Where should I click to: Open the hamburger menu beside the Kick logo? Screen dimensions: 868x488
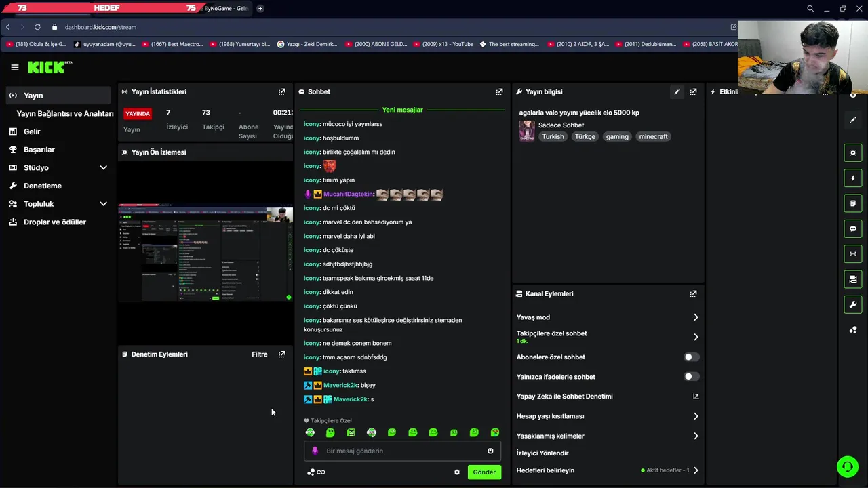(14, 67)
